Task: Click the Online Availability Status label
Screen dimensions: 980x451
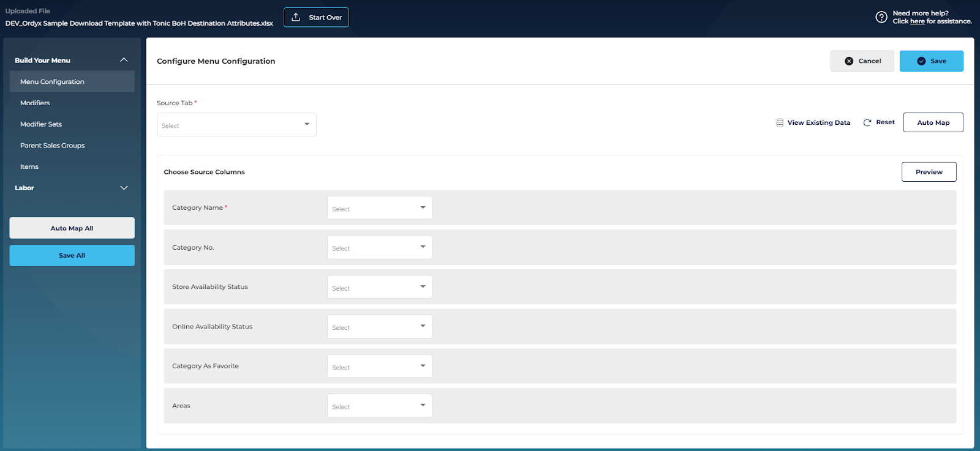Action: pyautogui.click(x=213, y=327)
